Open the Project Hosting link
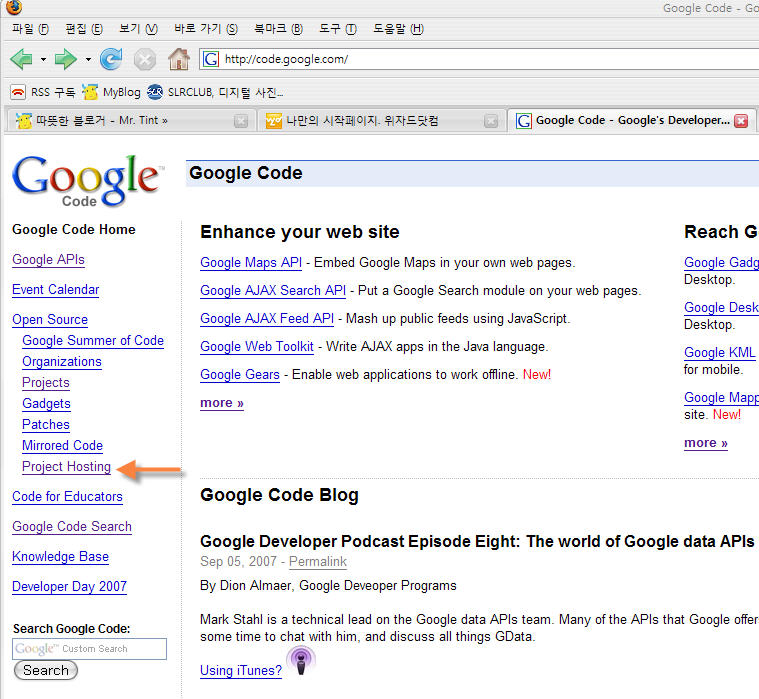The height and width of the screenshot is (699, 759). (66, 467)
